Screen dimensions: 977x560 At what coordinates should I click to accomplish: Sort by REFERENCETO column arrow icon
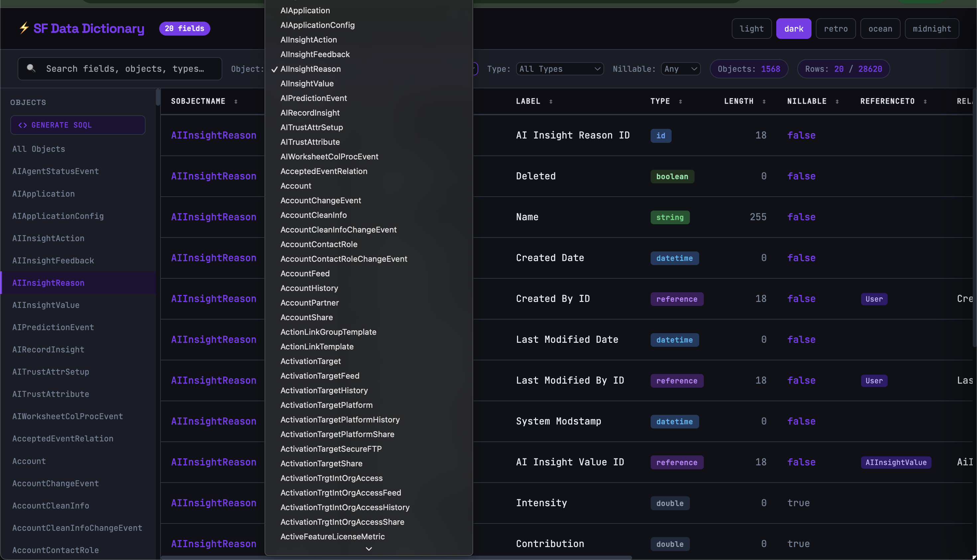click(x=925, y=102)
